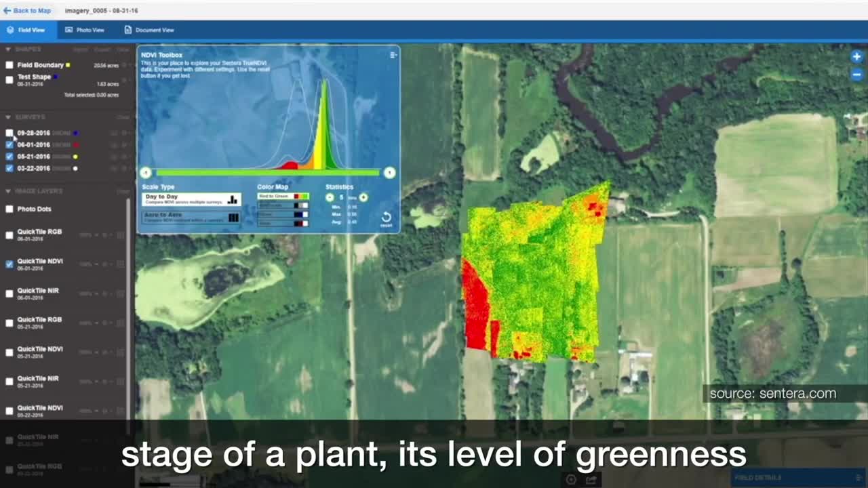Click the 05-21-2016 survey yellow color dot
868x488 pixels.
[75, 157]
